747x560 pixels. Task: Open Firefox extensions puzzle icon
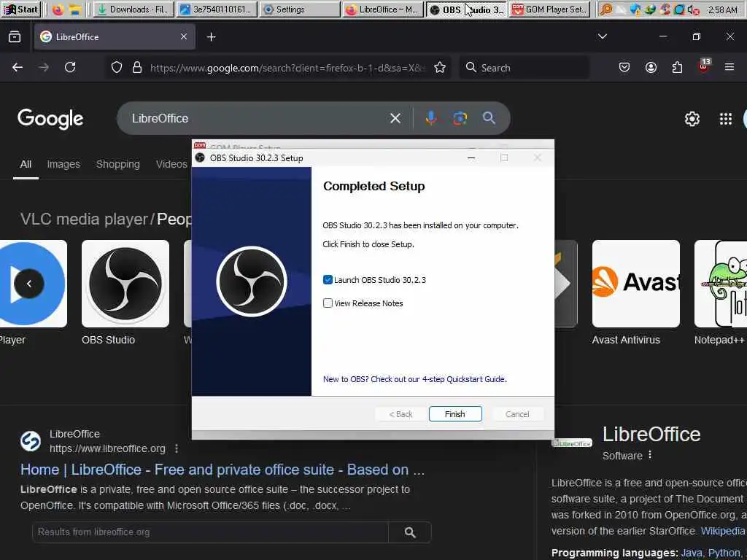tap(677, 68)
